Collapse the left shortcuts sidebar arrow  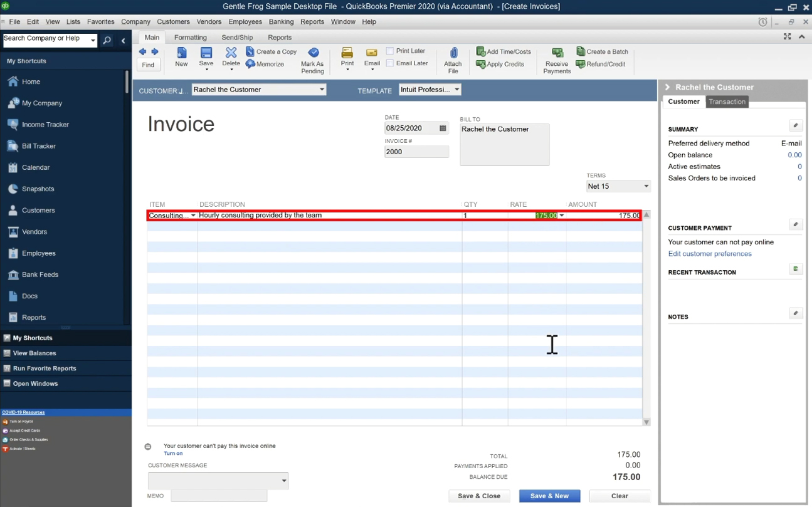(x=124, y=41)
